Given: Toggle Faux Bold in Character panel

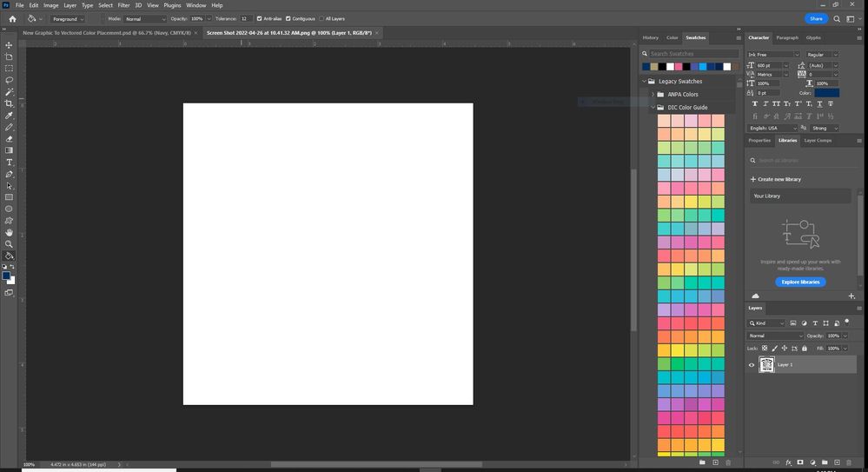Looking at the screenshot, I should pos(754,104).
